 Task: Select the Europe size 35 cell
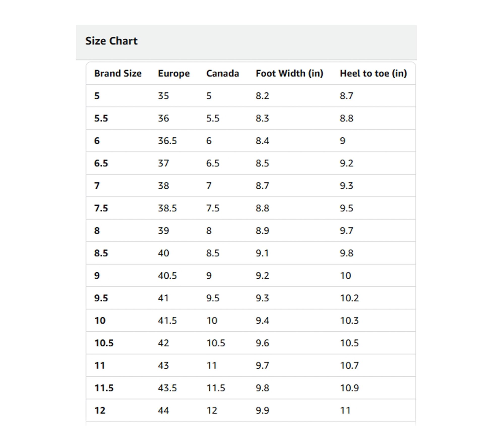[x=163, y=96]
